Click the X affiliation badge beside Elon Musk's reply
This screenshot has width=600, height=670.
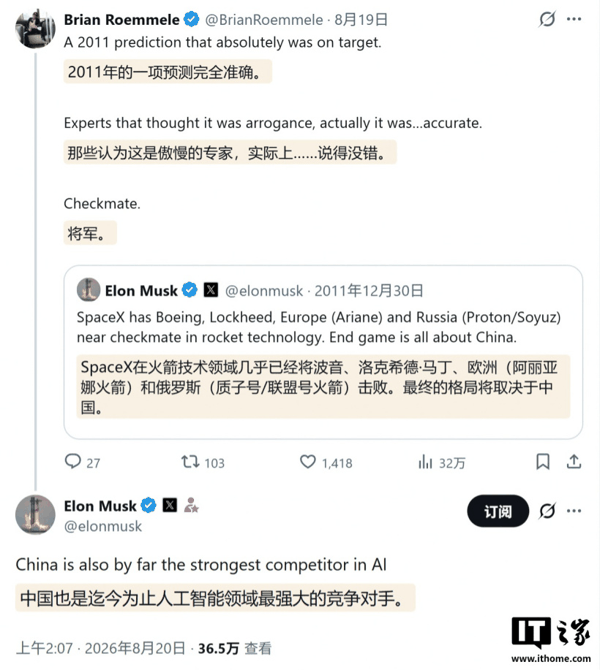pyautogui.click(x=170, y=506)
